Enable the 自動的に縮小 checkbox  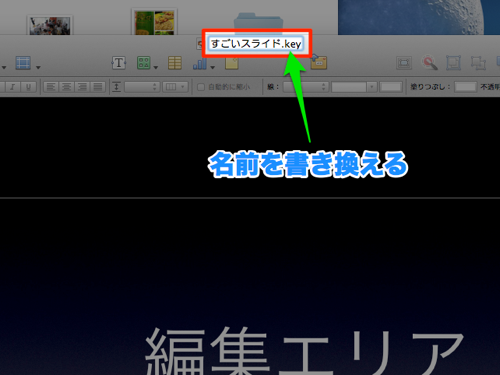point(201,87)
